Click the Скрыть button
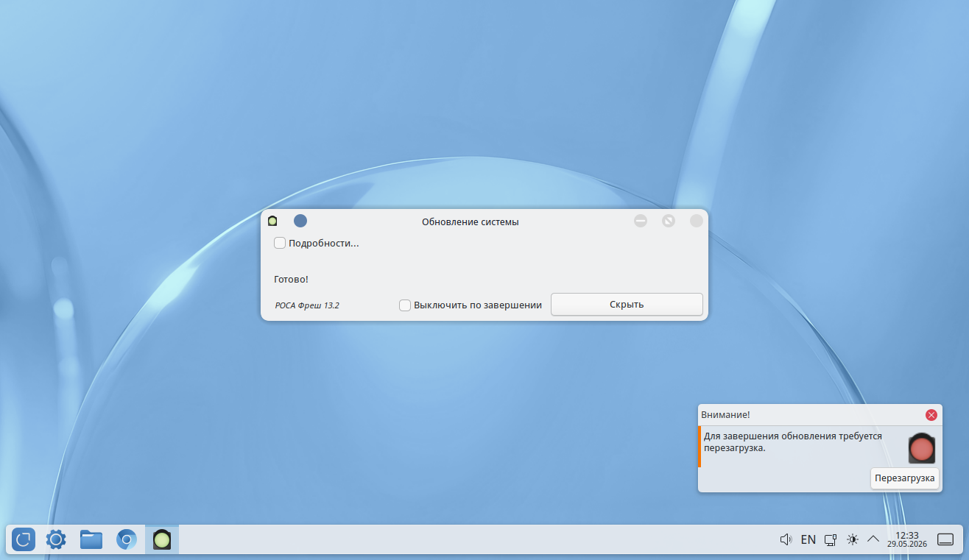Image resolution: width=969 pixels, height=560 pixels. coord(627,305)
